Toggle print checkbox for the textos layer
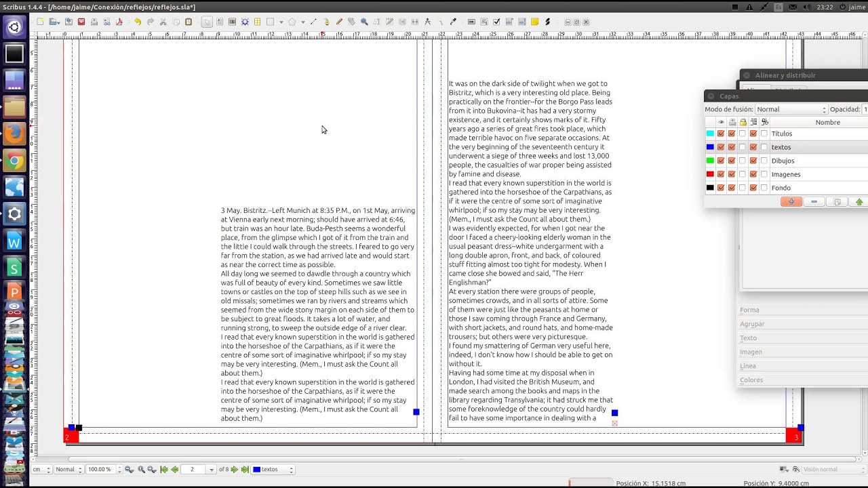 pos(732,147)
